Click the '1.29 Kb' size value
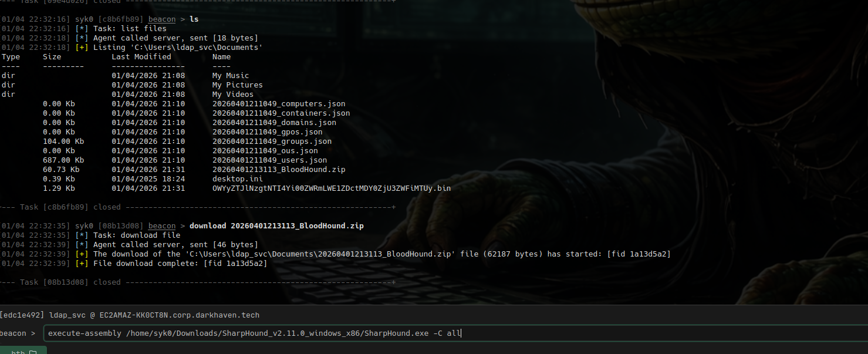Image resolution: width=868 pixels, height=354 pixels. (x=59, y=188)
